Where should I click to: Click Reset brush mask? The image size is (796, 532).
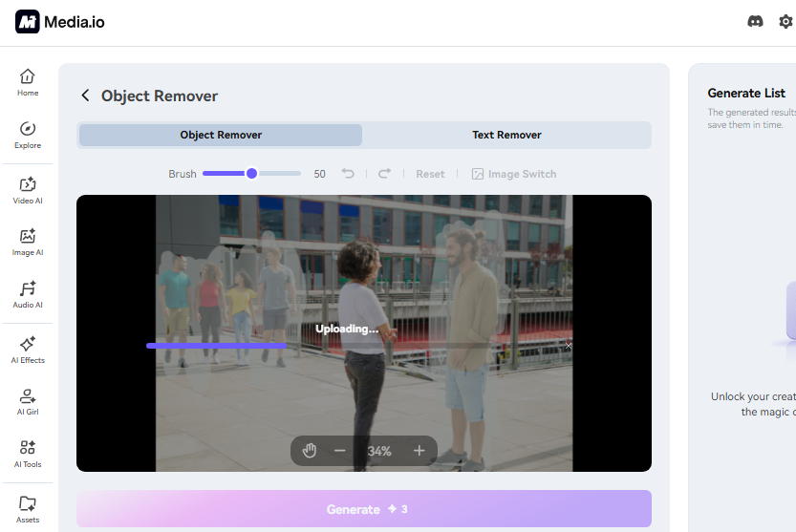coord(430,174)
